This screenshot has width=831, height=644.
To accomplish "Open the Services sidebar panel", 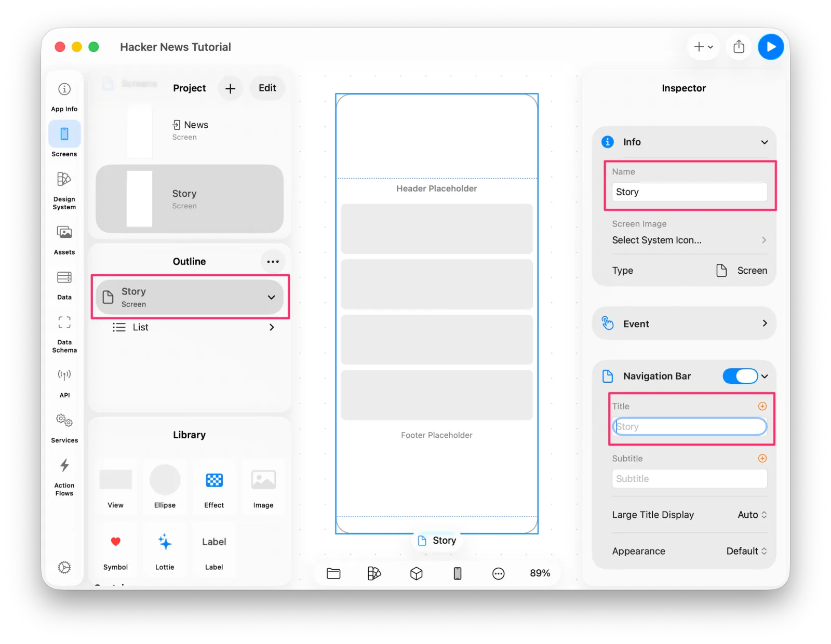I will pos(64,428).
